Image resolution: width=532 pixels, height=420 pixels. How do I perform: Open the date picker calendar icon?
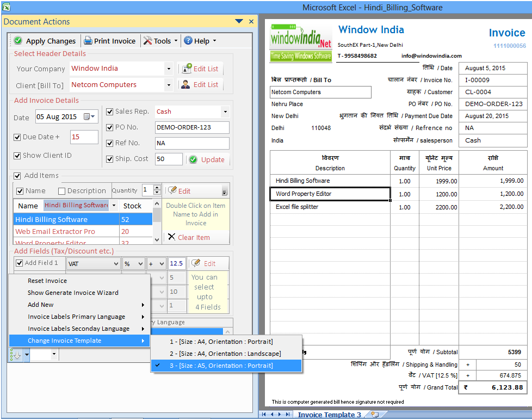tap(89, 117)
